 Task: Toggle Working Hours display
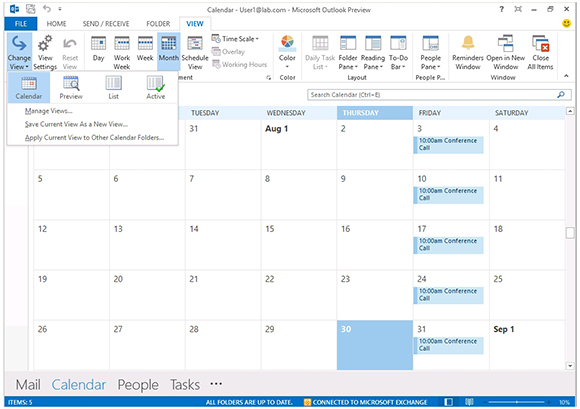240,64
